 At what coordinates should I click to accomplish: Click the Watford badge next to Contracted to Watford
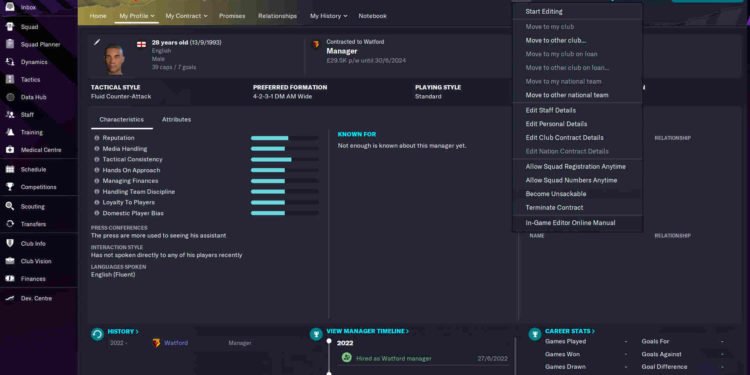tap(316, 44)
